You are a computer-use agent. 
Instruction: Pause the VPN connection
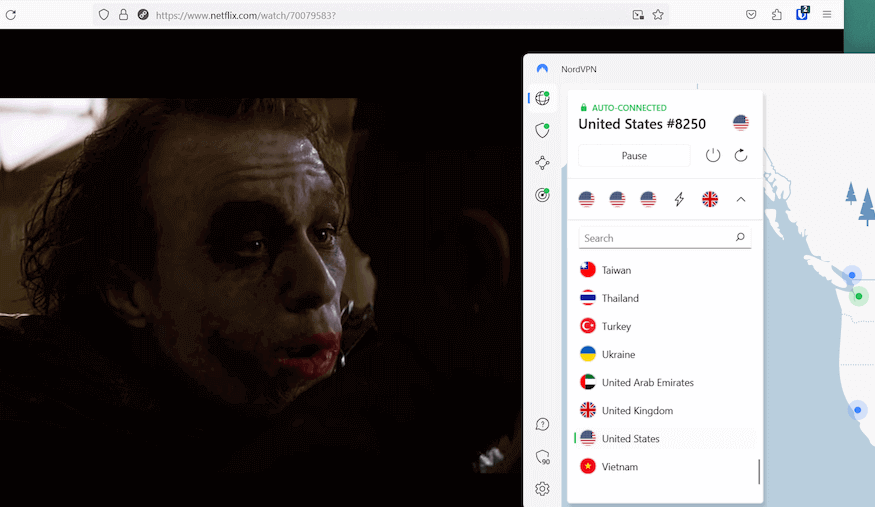pyautogui.click(x=634, y=156)
